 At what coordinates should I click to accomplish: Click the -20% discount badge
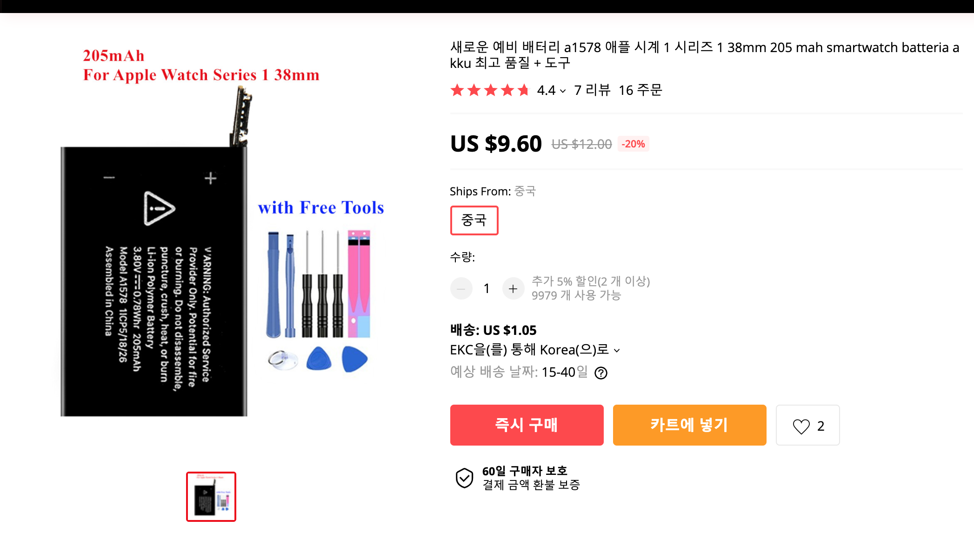coord(633,144)
